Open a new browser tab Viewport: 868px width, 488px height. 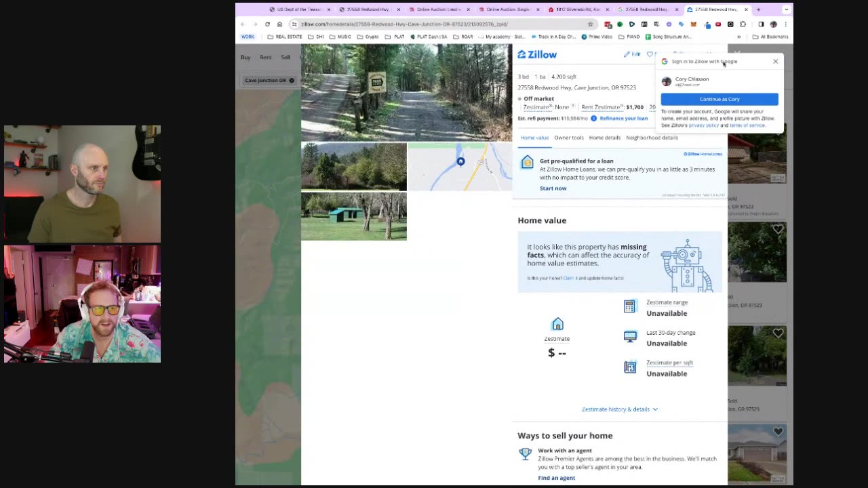point(758,9)
